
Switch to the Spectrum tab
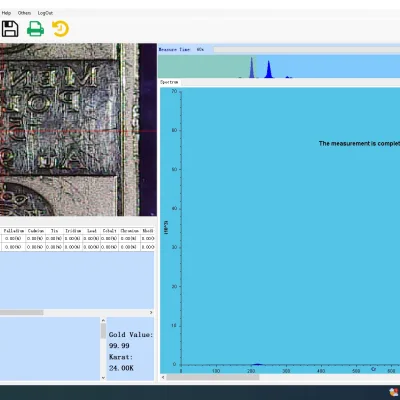point(169,82)
